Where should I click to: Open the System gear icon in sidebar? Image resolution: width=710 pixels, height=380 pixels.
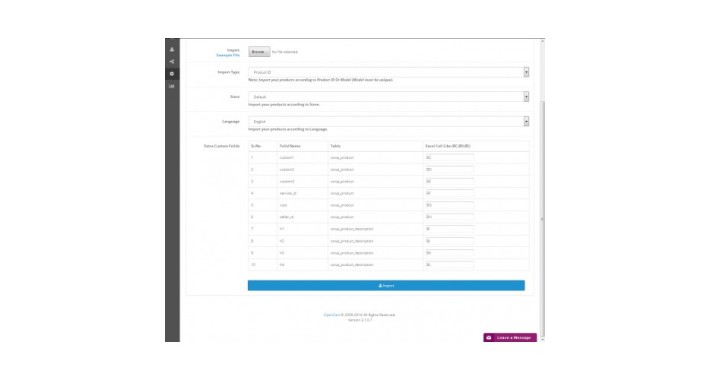(172, 74)
